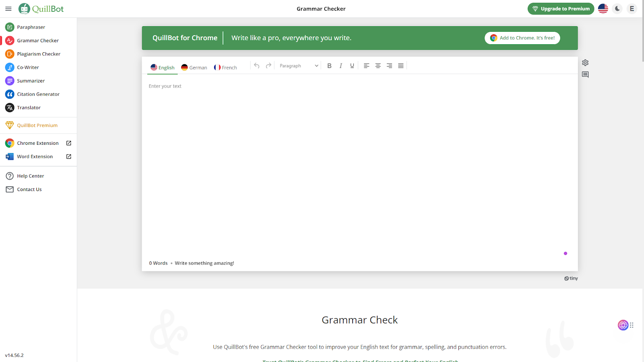Center align the text
Image resolution: width=644 pixels, height=362 pixels.
coord(378,66)
